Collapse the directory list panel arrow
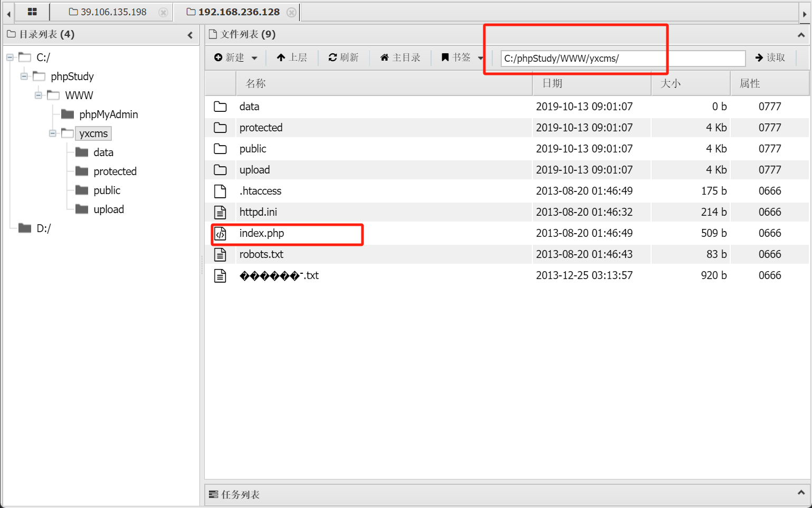Viewport: 812px width, 508px height. (x=190, y=35)
